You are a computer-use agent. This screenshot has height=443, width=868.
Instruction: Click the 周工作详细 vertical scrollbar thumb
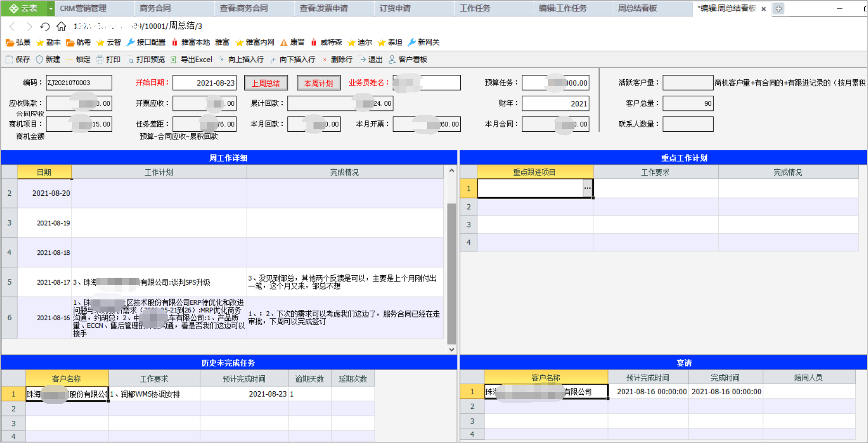coord(452,274)
